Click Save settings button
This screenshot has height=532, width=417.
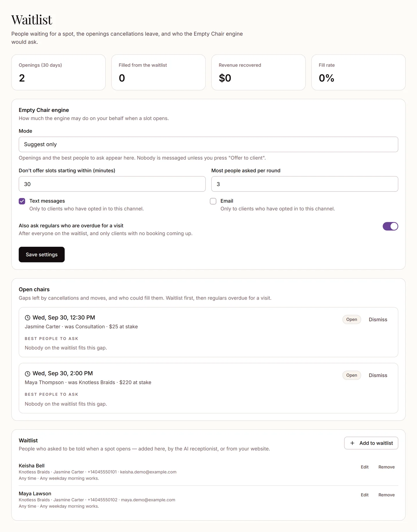coord(42,255)
